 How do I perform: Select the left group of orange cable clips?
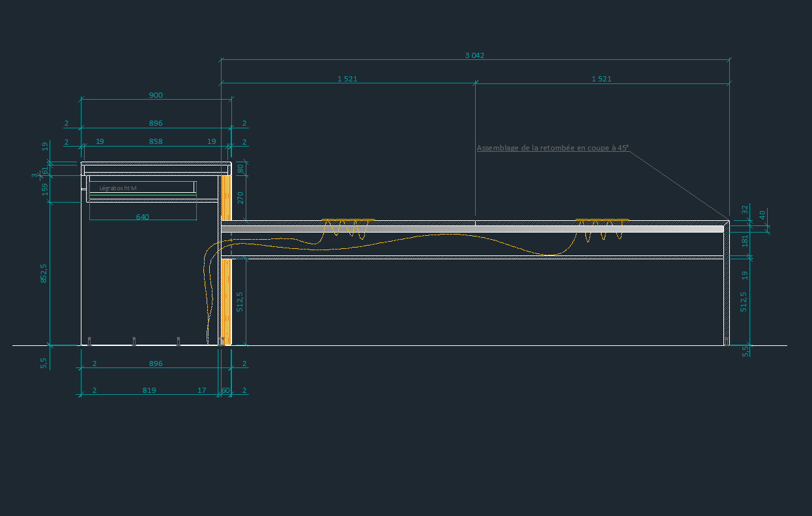pos(348,221)
